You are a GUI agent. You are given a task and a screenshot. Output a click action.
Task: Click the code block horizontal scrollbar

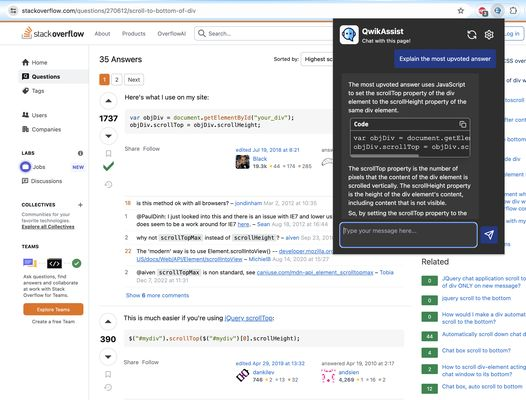click(385, 156)
